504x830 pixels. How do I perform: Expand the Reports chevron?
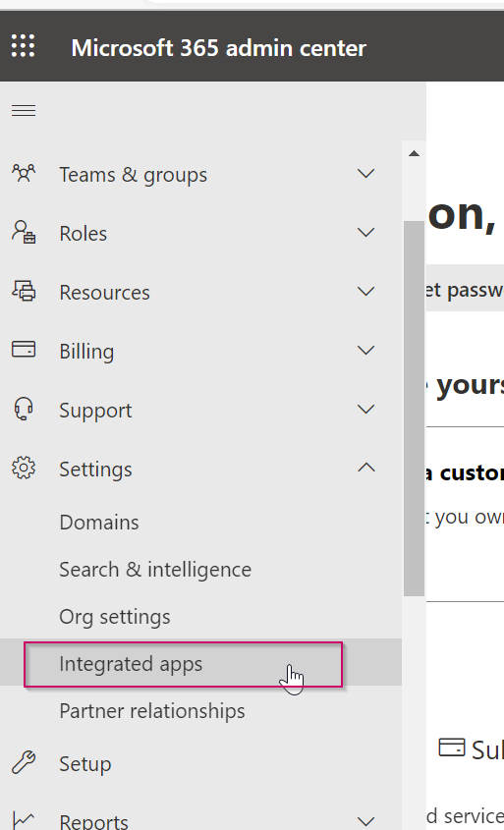[365, 821]
